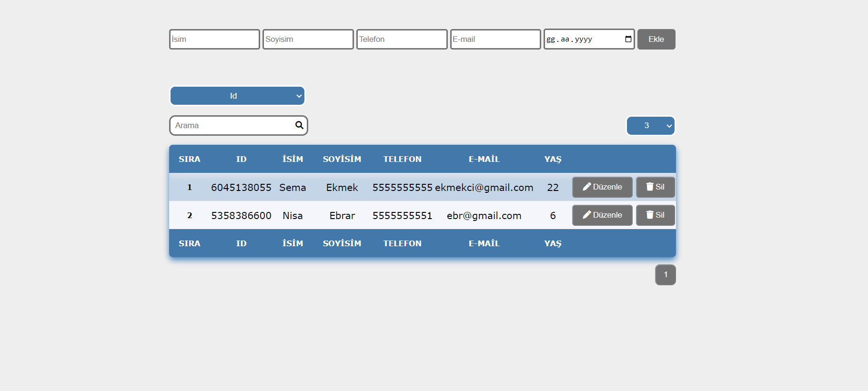Click into the Soyisim text field

[308, 39]
